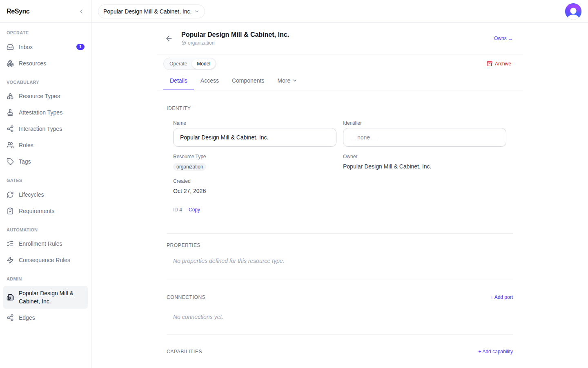Click the Resource Types icon
Viewport: 588px width, 368px height.
[10, 96]
